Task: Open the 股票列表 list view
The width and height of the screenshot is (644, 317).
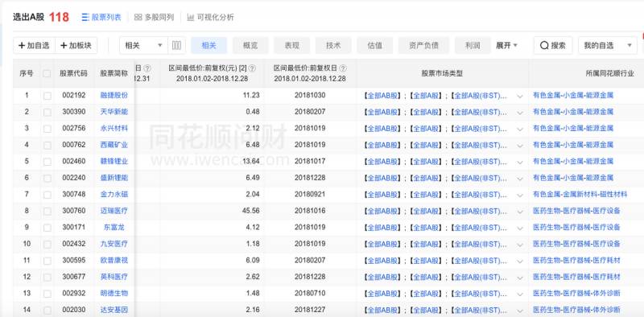Action: (101, 17)
